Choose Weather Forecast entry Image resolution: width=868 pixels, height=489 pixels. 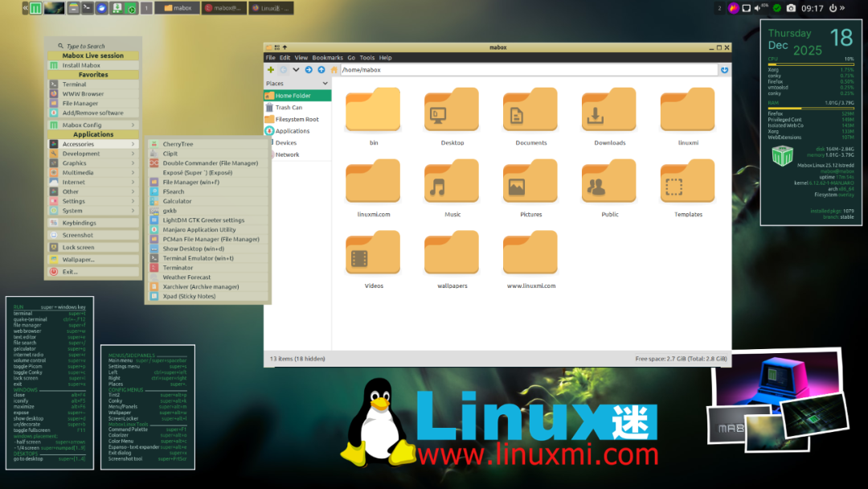coord(208,277)
